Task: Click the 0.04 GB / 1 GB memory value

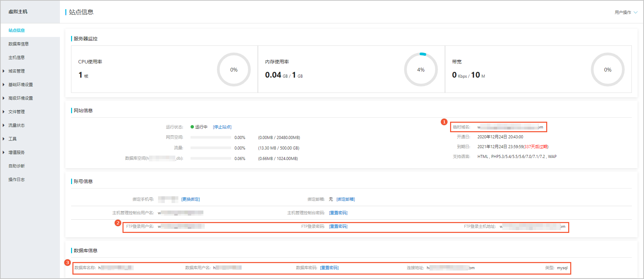Action: pos(284,75)
